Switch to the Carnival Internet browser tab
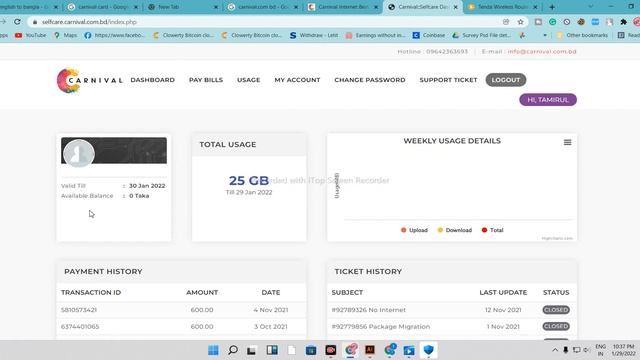The height and width of the screenshot is (360, 640). coord(343,7)
